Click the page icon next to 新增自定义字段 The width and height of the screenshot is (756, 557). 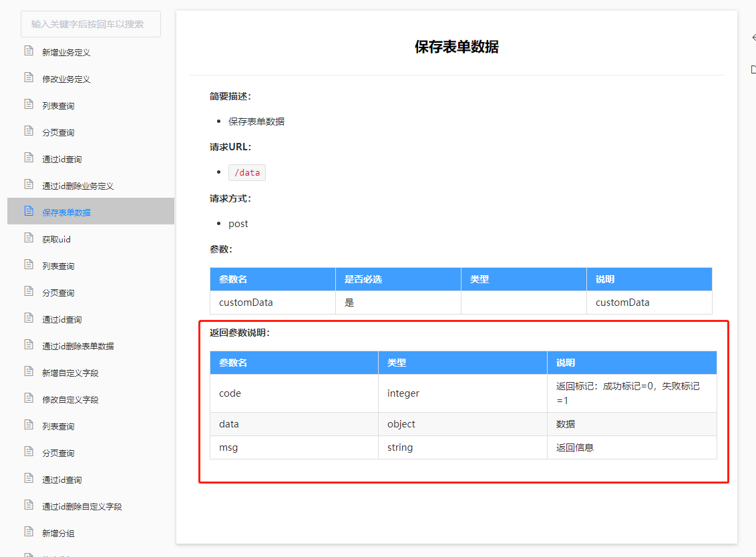click(28, 371)
